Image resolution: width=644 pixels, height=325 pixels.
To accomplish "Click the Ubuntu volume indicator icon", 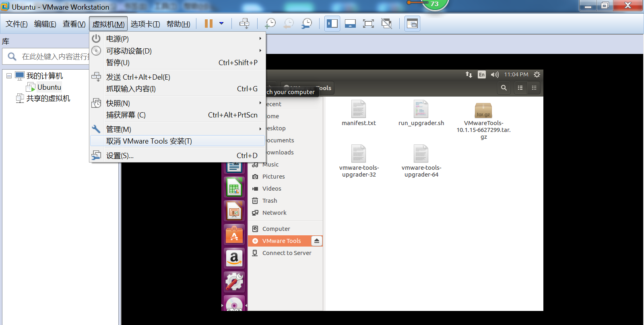I will (495, 74).
